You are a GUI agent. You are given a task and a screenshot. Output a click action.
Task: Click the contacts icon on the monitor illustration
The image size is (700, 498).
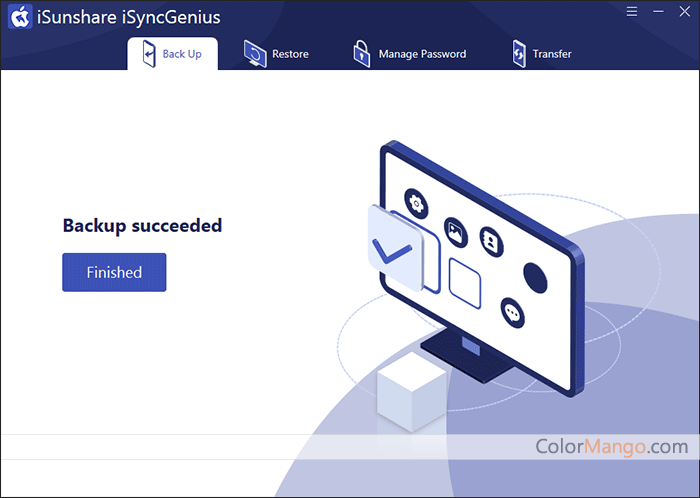tap(491, 241)
